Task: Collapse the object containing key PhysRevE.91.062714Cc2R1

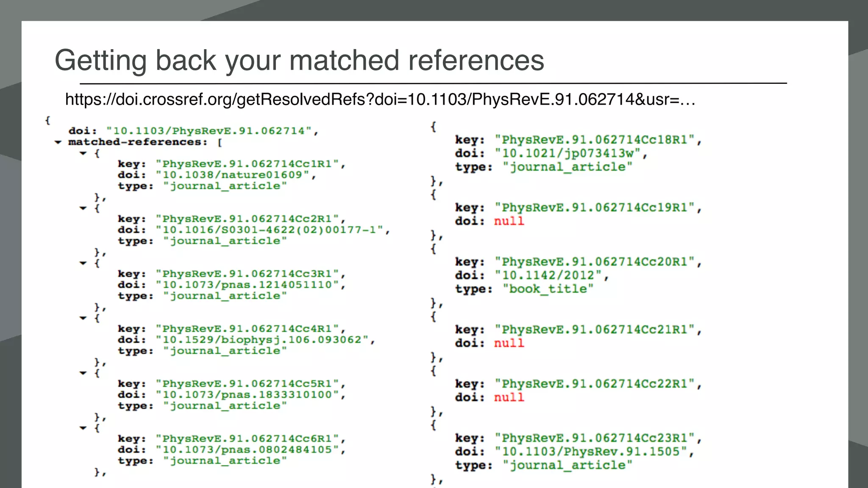Action: click(x=83, y=208)
